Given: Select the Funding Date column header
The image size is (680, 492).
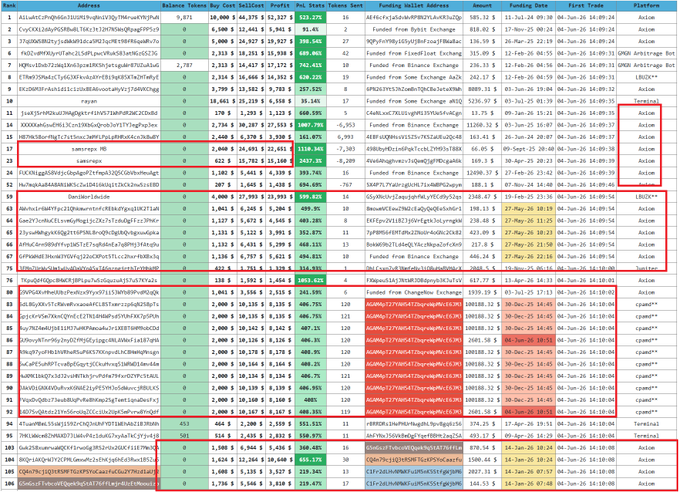Looking at the screenshot, I should coord(529,6).
